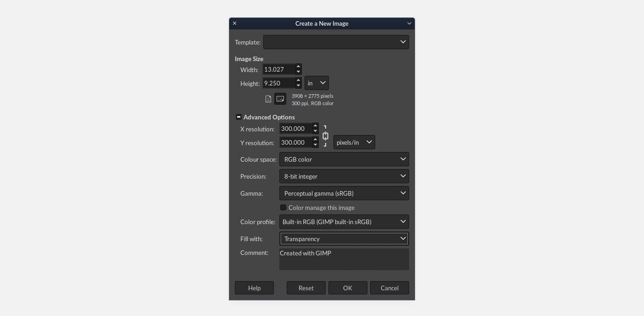
Task: Click into the Width field 13.027
Action: tap(278, 69)
